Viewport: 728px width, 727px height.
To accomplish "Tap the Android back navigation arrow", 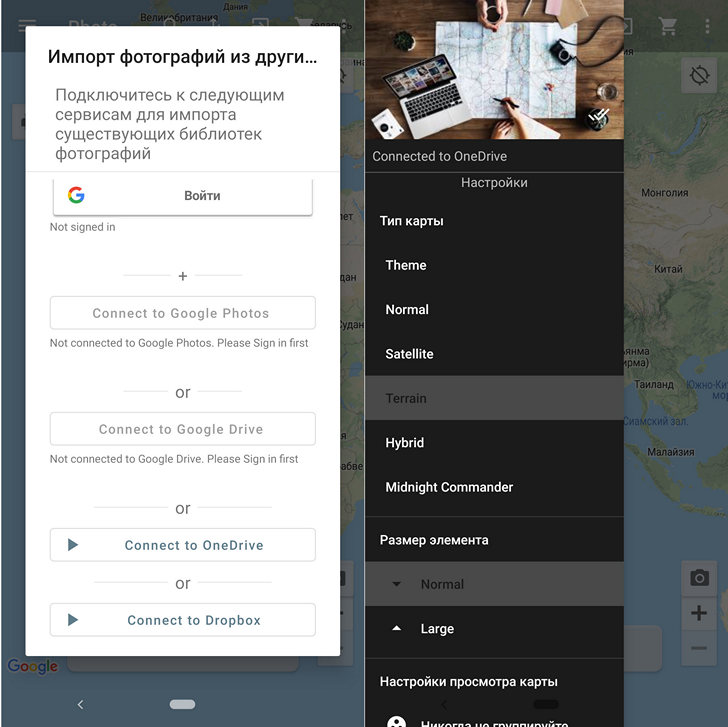I will pos(80,704).
